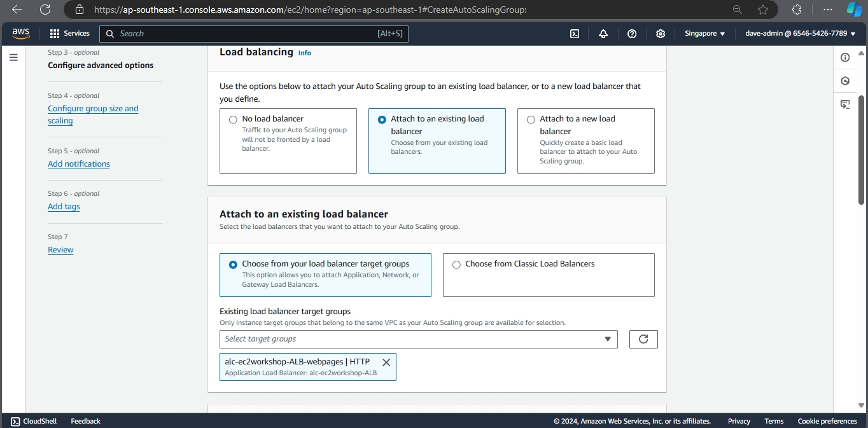Click the AWS logo home icon
This screenshot has width=868, height=428.
[20, 34]
